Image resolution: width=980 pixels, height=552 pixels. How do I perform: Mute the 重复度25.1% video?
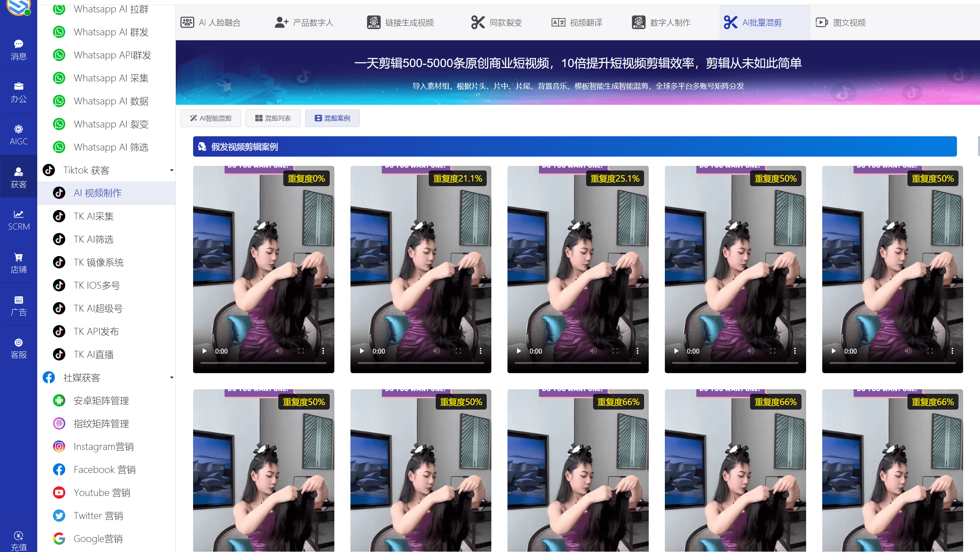tap(593, 351)
